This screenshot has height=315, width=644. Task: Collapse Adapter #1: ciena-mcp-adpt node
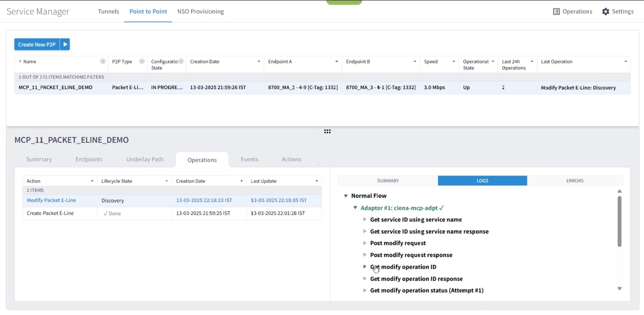(355, 208)
